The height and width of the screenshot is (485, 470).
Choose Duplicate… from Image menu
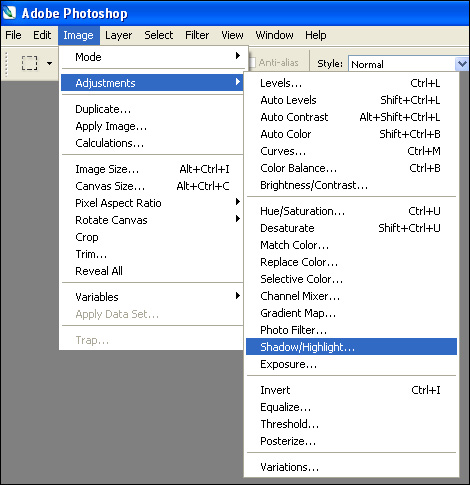pyautogui.click(x=153, y=109)
